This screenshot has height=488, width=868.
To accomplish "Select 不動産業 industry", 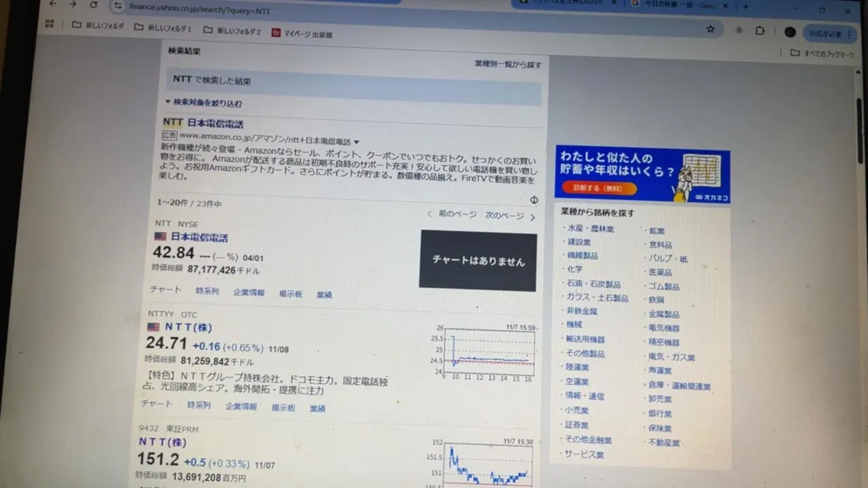I will point(664,443).
